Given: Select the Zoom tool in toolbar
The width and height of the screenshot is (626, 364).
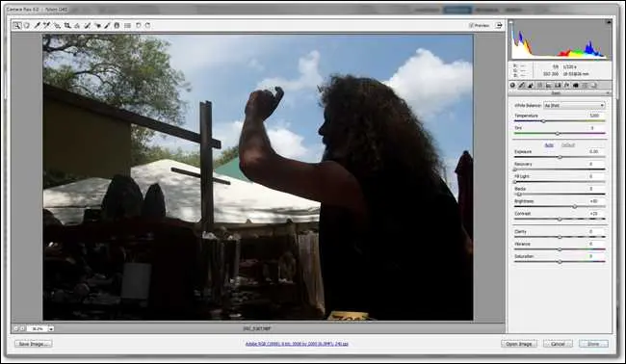Looking at the screenshot, I should tap(16, 26).
